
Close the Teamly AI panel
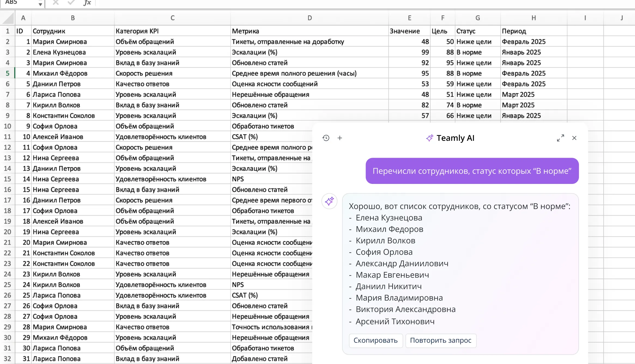(x=574, y=138)
